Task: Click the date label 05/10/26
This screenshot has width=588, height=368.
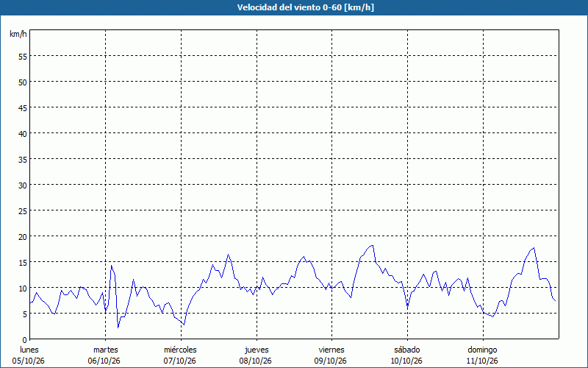Action: coord(29,361)
